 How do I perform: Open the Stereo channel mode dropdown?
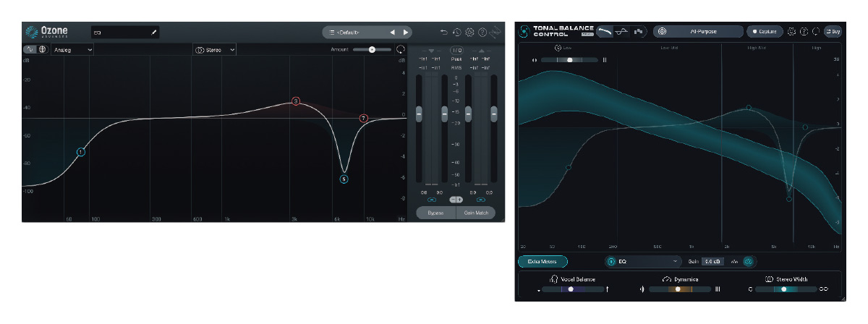tap(215, 49)
